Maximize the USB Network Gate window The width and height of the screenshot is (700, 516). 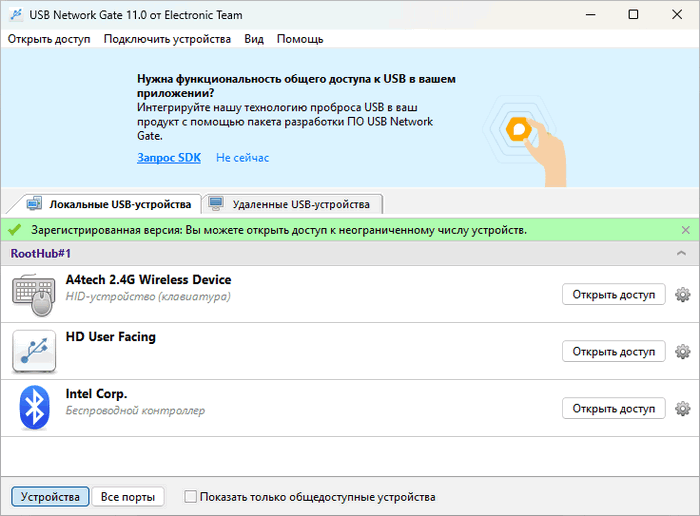(x=633, y=15)
